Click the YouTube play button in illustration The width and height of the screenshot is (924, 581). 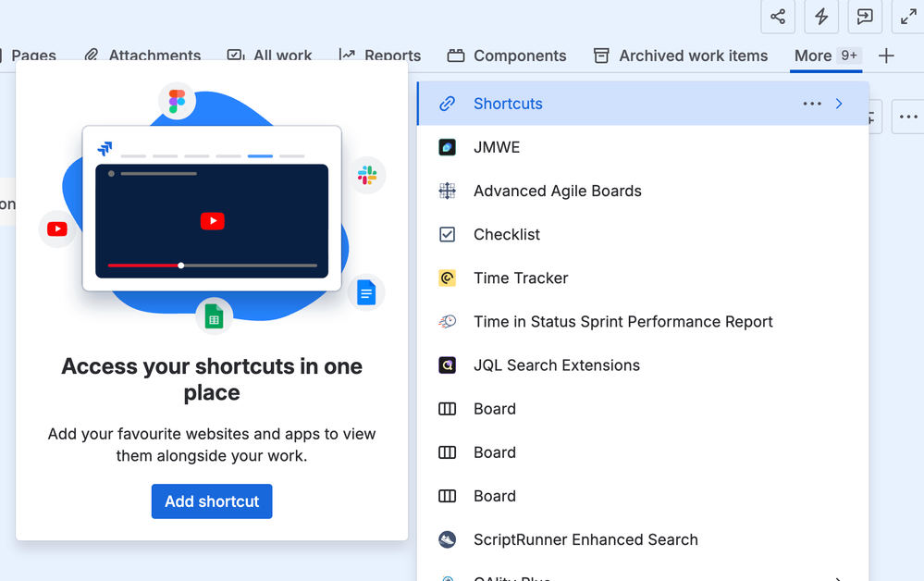click(212, 221)
